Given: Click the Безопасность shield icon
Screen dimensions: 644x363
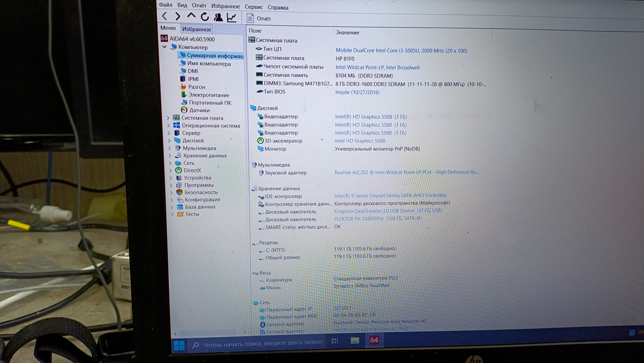Looking at the screenshot, I should 179,192.
